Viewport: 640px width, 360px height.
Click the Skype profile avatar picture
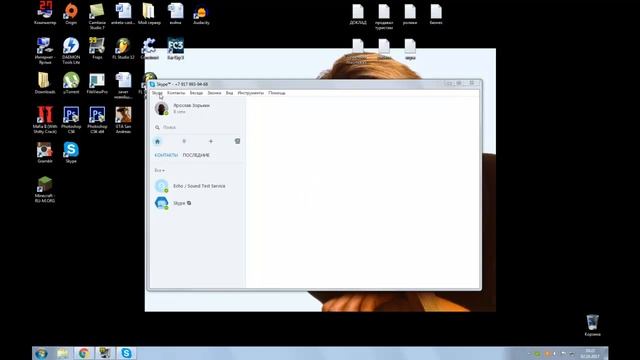coord(162,109)
